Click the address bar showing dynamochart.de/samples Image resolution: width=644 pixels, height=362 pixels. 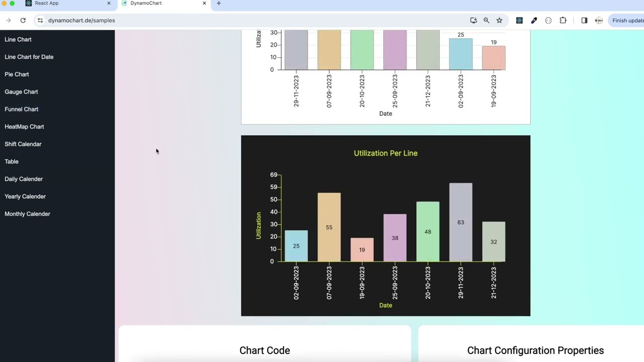click(x=82, y=20)
